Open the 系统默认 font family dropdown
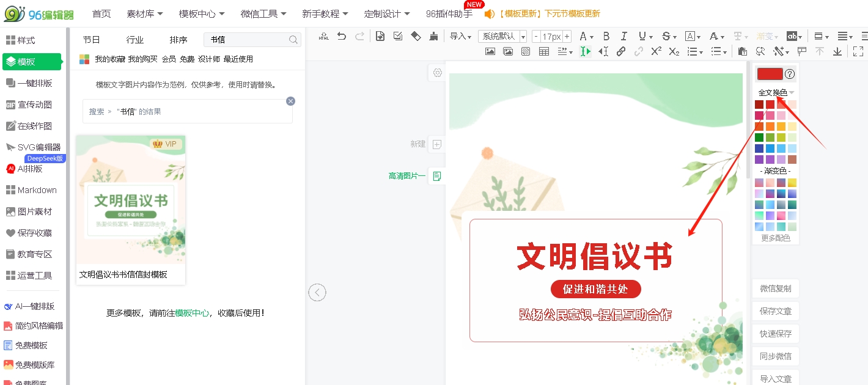Image resolution: width=868 pixels, height=385 pixels. click(x=502, y=36)
